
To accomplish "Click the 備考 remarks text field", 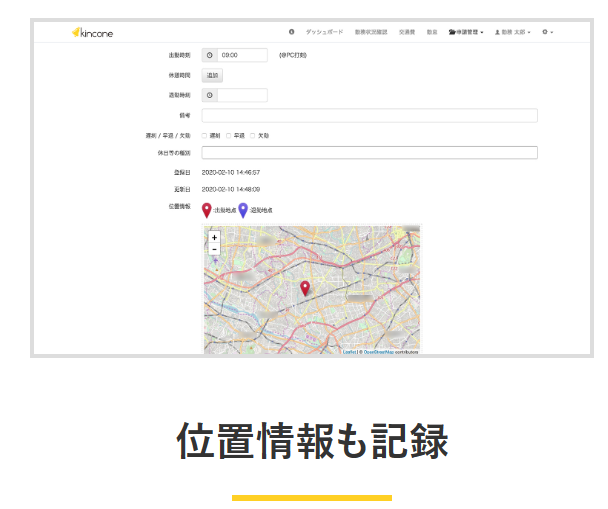I will pyautogui.click(x=370, y=115).
